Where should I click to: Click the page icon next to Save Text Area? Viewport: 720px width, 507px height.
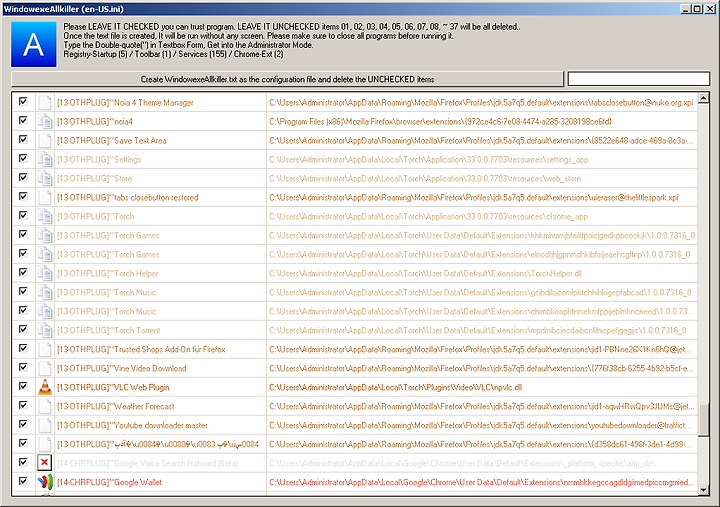coord(45,141)
